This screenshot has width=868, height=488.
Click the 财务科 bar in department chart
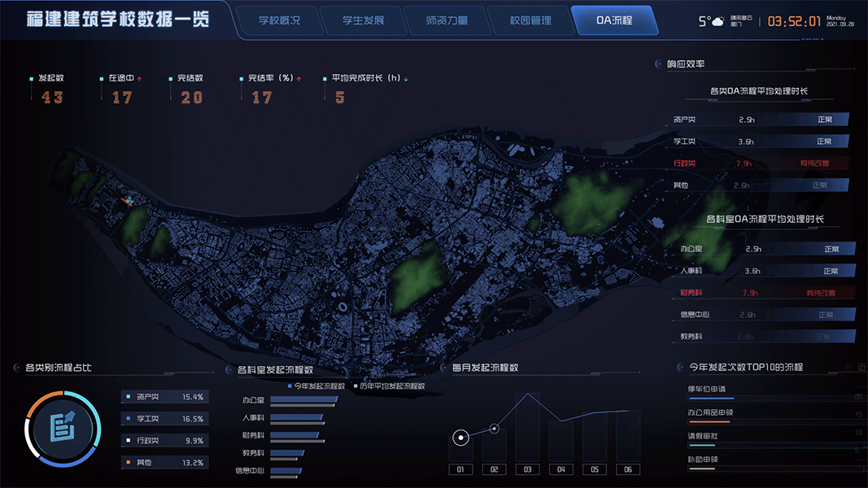click(295, 435)
